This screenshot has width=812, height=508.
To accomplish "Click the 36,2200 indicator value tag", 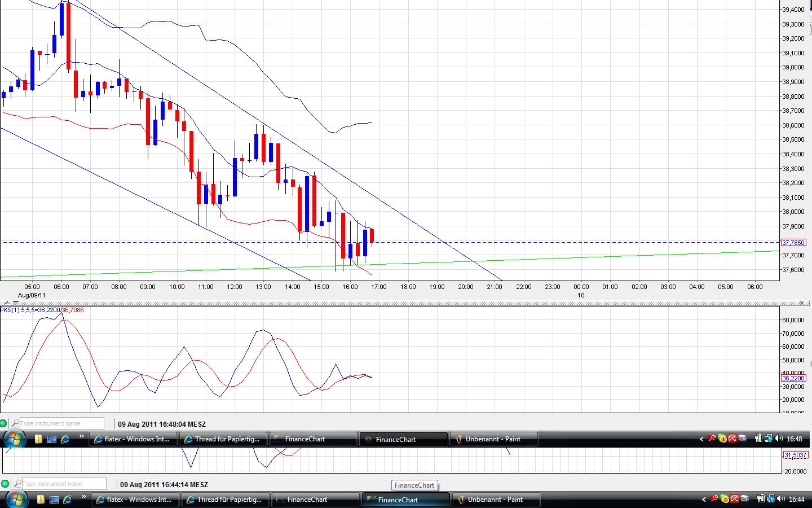I will pos(793,378).
